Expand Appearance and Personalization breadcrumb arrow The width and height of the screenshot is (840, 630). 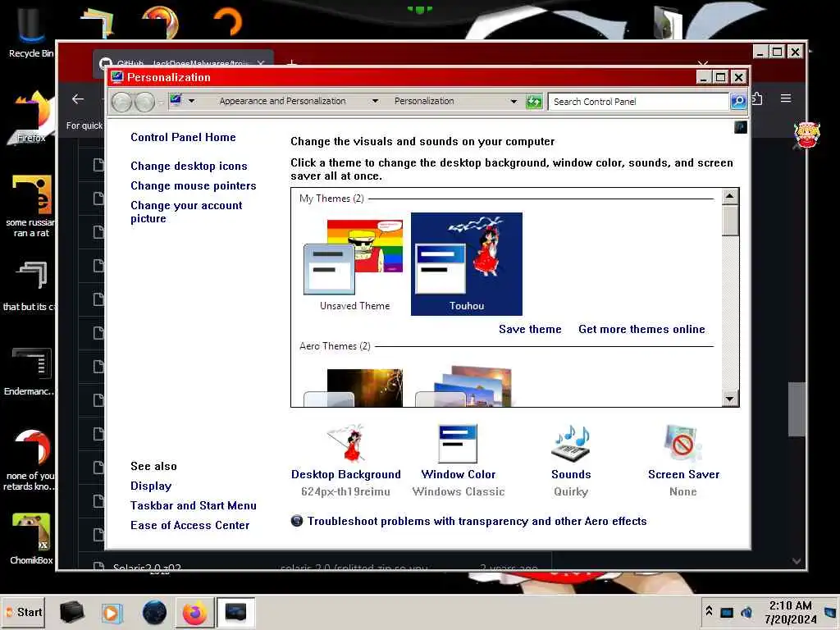click(375, 101)
